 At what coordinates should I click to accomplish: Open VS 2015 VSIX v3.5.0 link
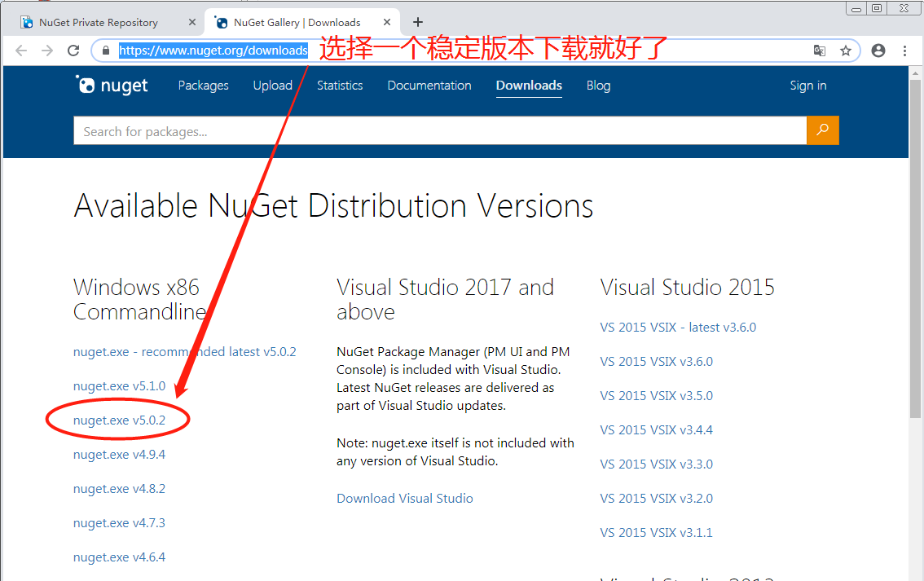click(x=657, y=395)
